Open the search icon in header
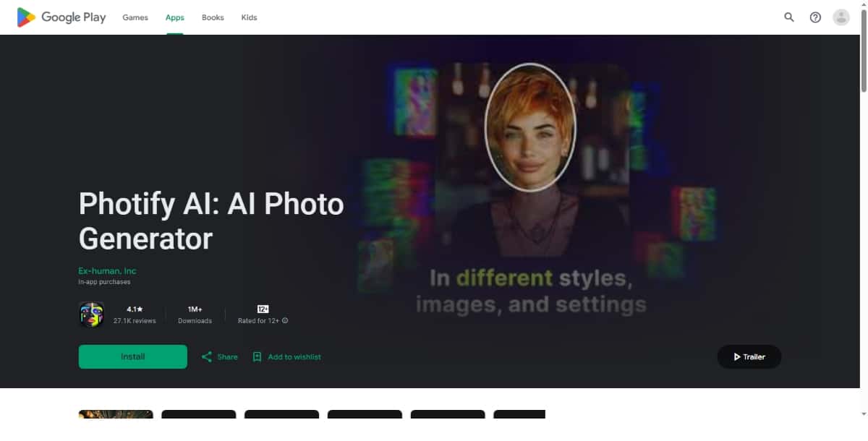The width and height of the screenshot is (868, 441). pos(789,17)
